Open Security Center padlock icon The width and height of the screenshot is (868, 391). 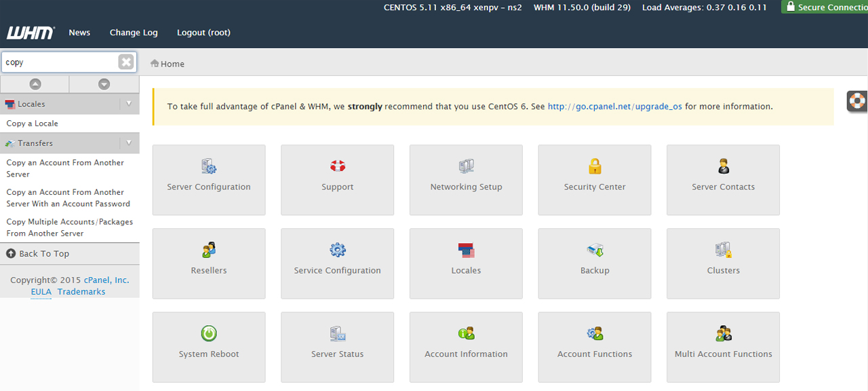595,167
